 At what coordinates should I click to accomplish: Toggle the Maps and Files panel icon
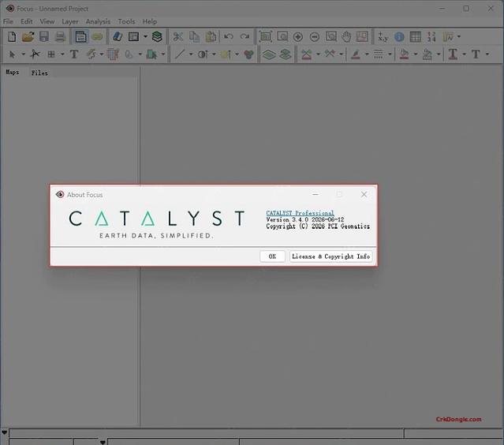pos(80,36)
